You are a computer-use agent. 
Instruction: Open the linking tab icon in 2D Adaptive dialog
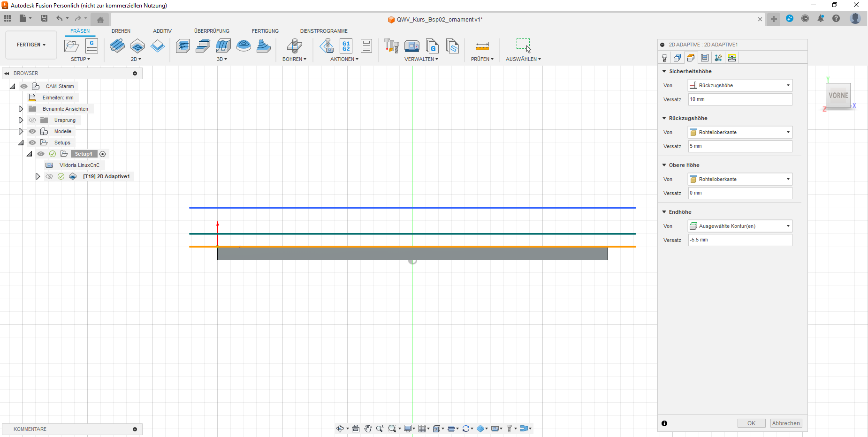(732, 58)
